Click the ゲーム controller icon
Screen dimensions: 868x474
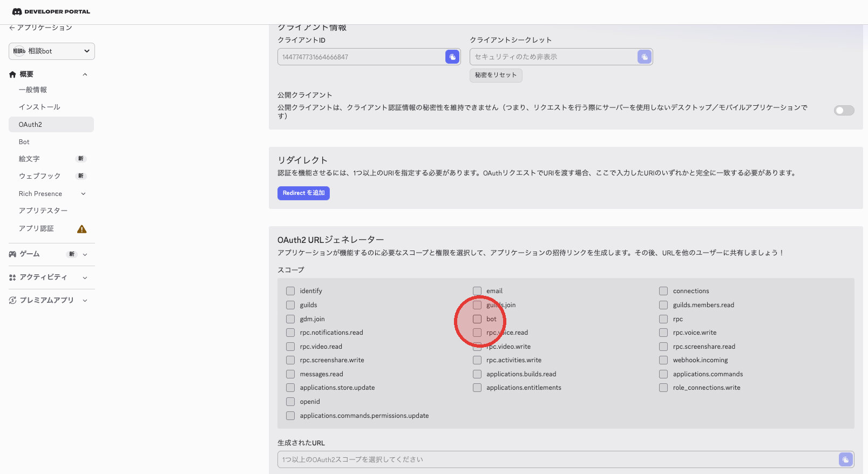coord(12,254)
